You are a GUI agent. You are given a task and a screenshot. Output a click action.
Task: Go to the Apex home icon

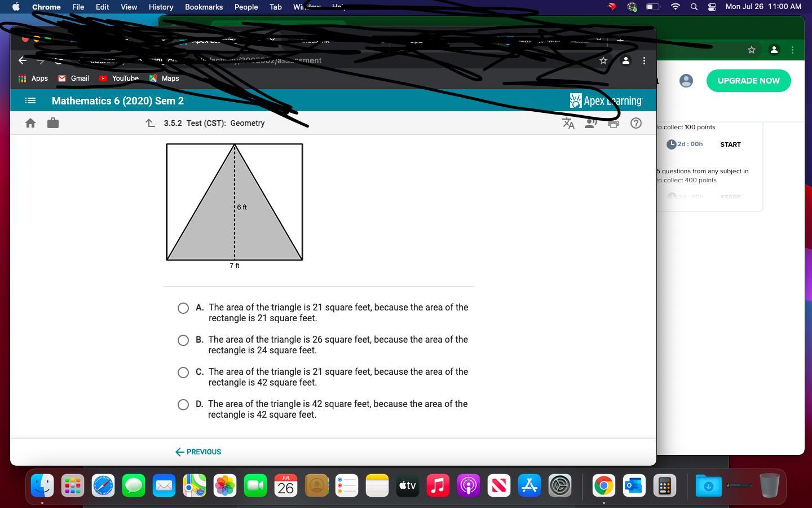(x=30, y=123)
